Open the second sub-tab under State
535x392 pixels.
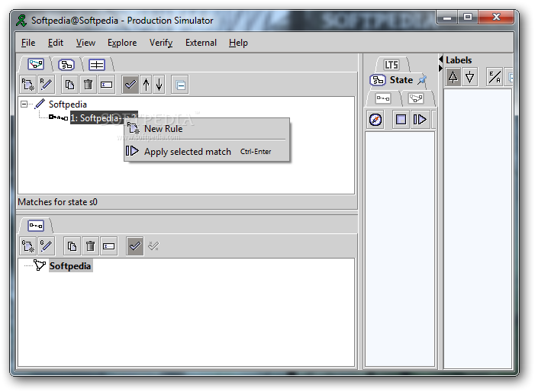(416, 98)
